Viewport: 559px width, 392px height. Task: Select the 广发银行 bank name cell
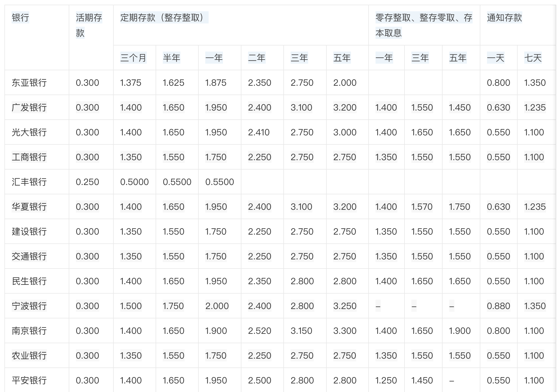click(29, 108)
